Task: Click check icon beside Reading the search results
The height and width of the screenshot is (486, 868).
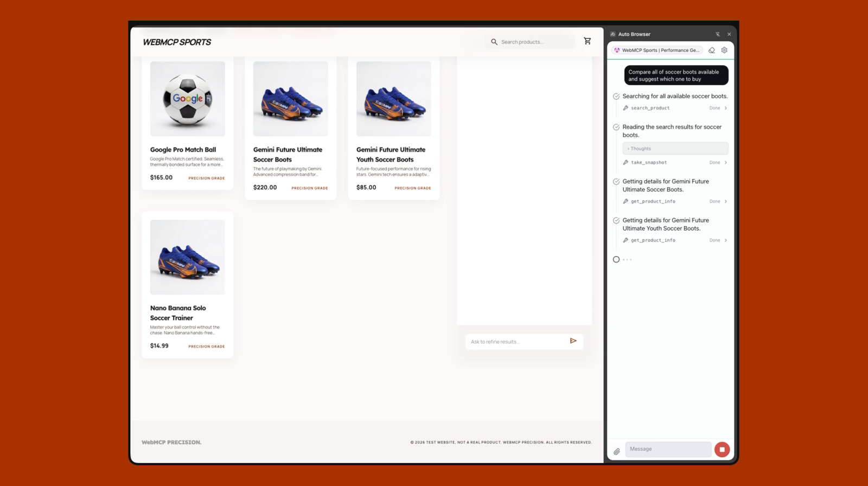Action: tap(616, 127)
